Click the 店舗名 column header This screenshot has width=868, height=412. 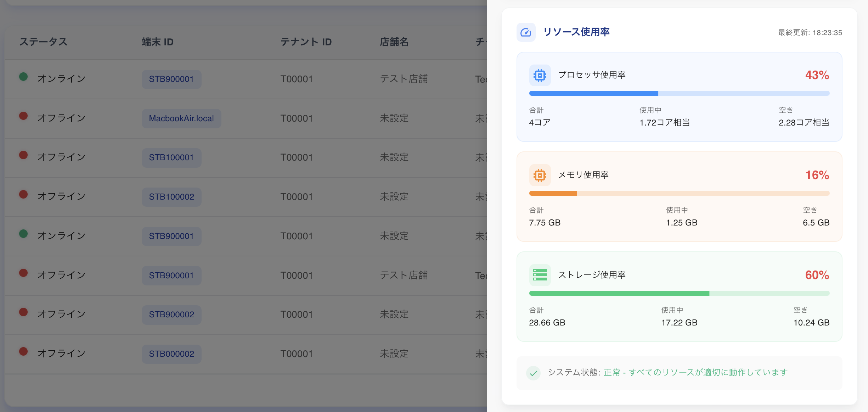[394, 42]
